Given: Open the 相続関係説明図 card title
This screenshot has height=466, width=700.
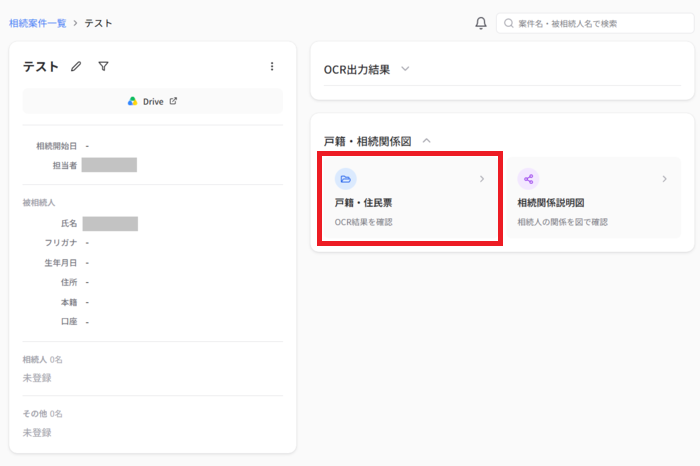Looking at the screenshot, I should coord(551,203).
